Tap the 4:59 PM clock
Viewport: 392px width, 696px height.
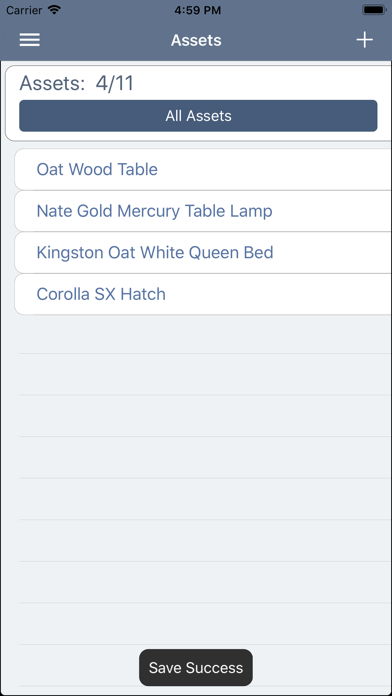[x=196, y=10]
